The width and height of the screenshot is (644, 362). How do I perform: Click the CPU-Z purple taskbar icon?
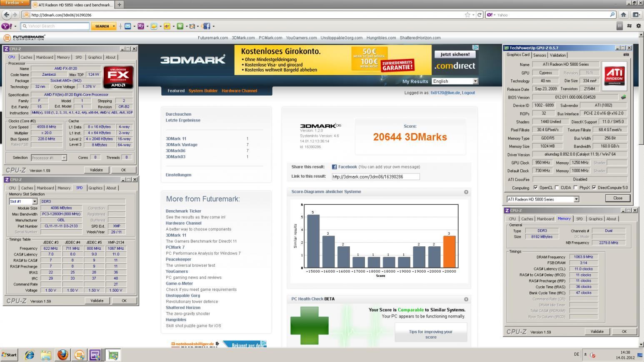pyautogui.click(x=95, y=355)
